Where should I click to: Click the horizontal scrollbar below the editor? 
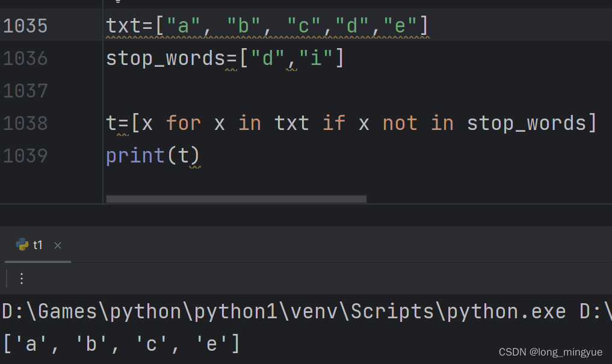pyautogui.click(x=235, y=199)
